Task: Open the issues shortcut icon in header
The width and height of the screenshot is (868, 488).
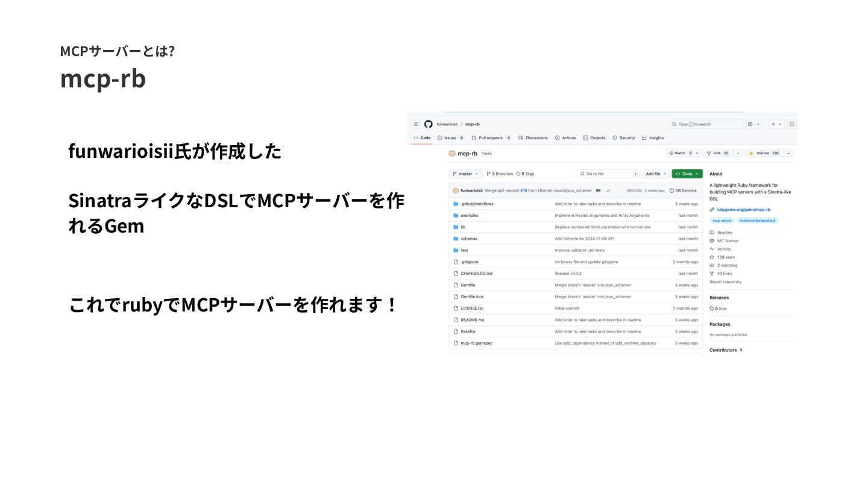Action: pyautogui.click(x=792, y=124)
